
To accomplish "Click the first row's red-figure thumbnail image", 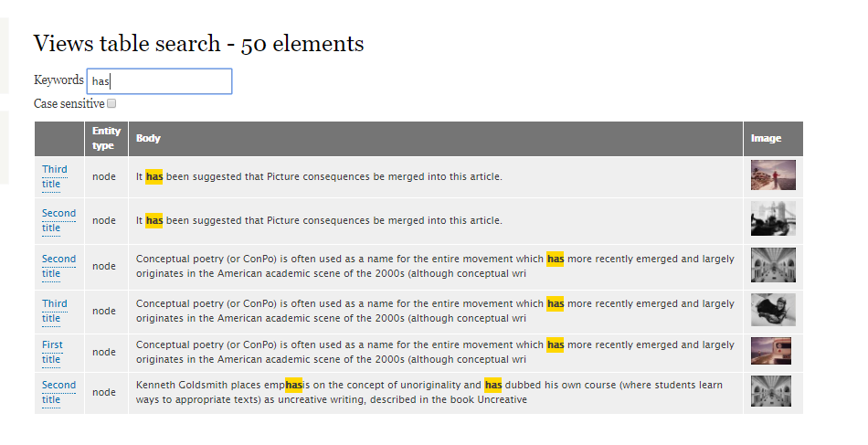I will tap(772, 175).
